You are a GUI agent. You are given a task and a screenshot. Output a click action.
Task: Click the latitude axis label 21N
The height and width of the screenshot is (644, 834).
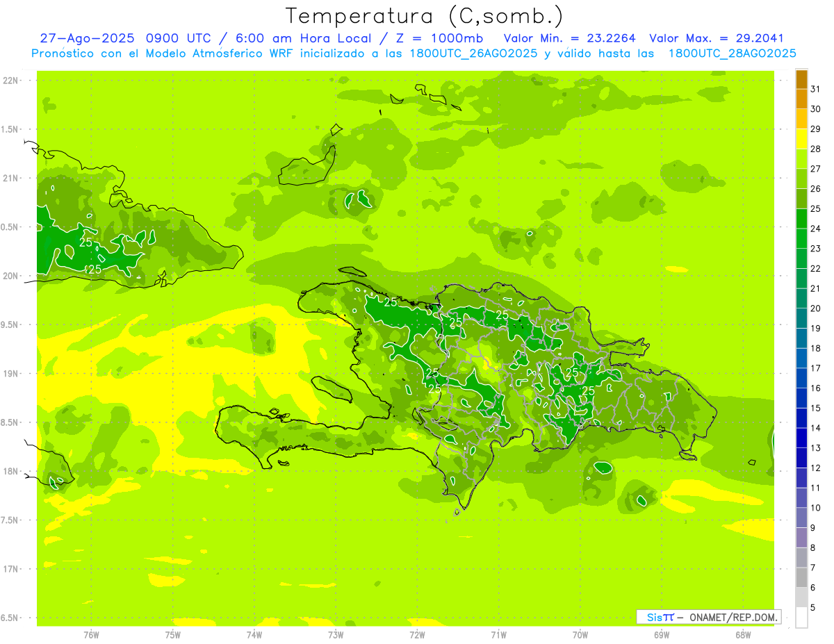(x=11, y=178)
